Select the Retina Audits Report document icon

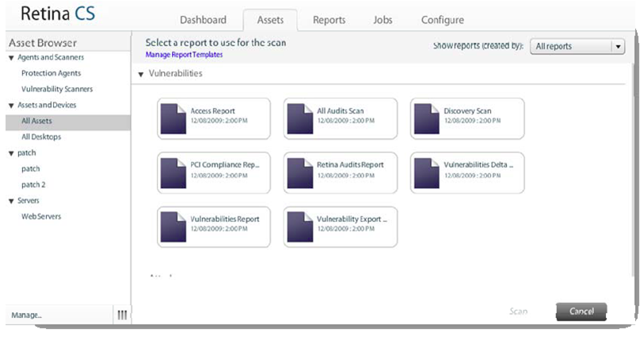tap(300, 173)
